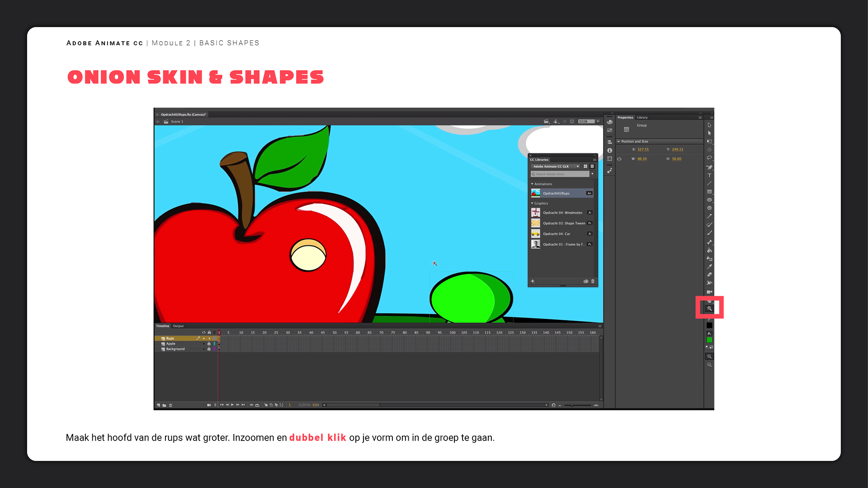This screenshot has width=868, height=488.
Task: Select the Text tool
Action: [709, 175]
